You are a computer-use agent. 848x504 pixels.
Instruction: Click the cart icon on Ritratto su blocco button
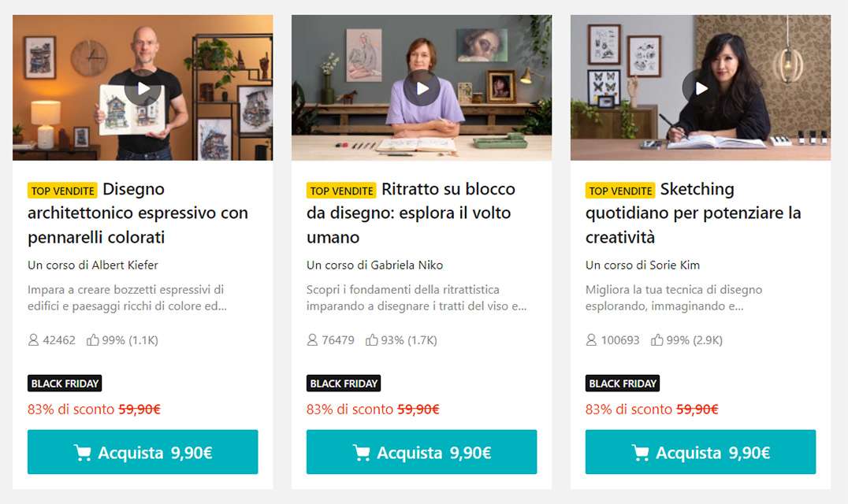pyautogui.click(x=361, y=452)
